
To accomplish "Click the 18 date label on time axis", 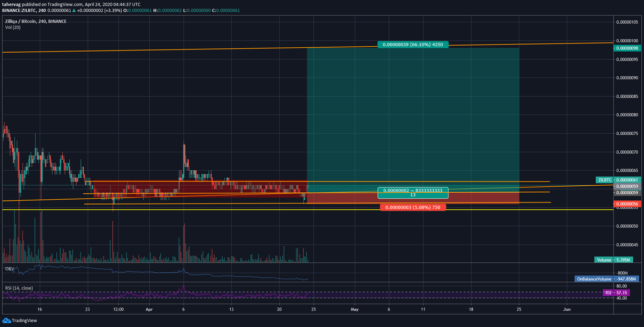I will (471, 310).
